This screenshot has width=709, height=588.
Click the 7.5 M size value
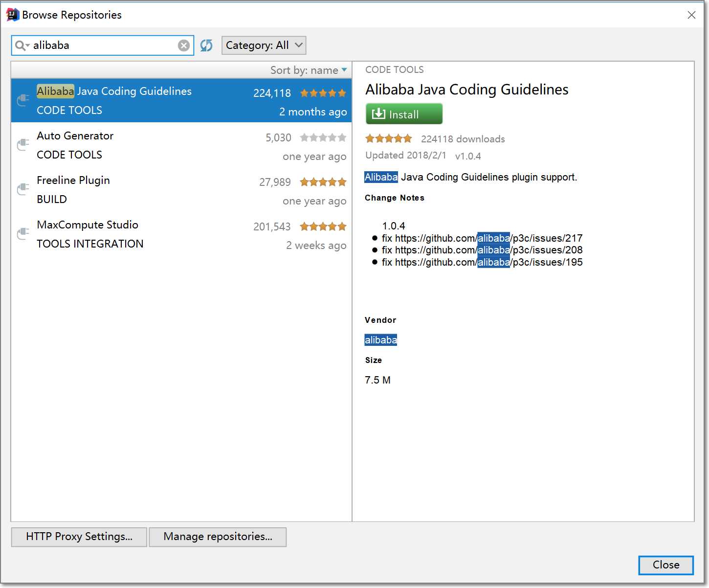click(x=377, y=380)
